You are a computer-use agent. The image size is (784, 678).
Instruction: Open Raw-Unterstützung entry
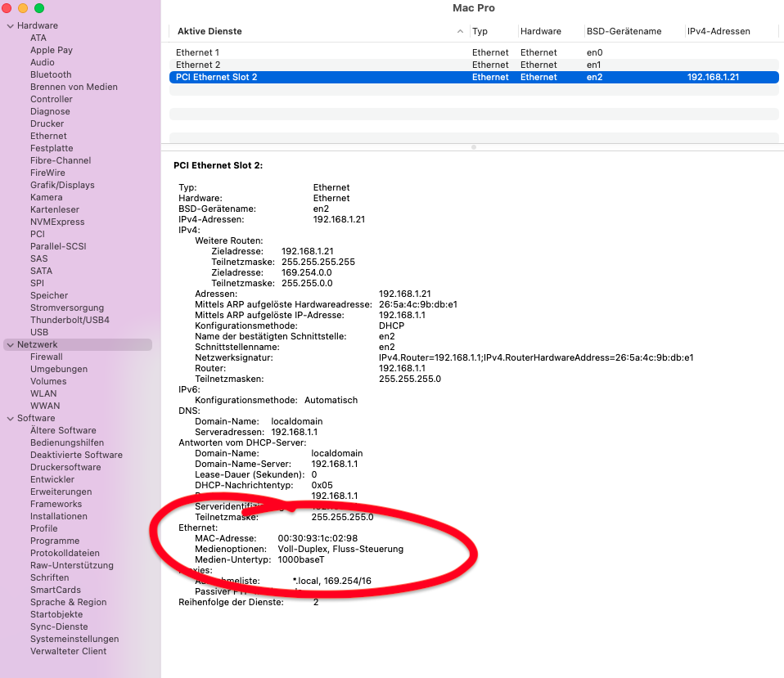[x=72, y=566]
